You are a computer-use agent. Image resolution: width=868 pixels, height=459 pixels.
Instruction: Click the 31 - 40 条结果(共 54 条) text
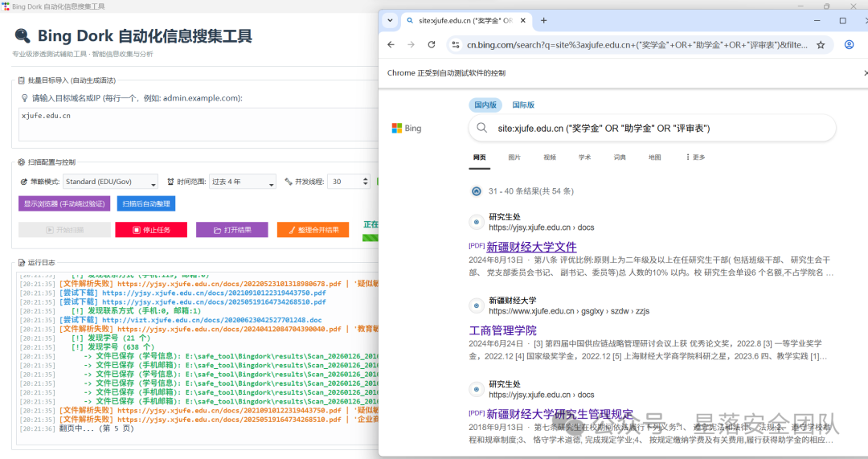(531, 191)
